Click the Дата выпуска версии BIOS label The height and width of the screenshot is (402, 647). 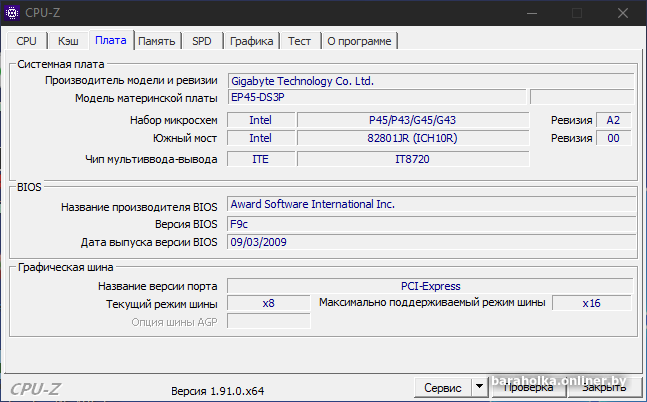tap(149, 242)
